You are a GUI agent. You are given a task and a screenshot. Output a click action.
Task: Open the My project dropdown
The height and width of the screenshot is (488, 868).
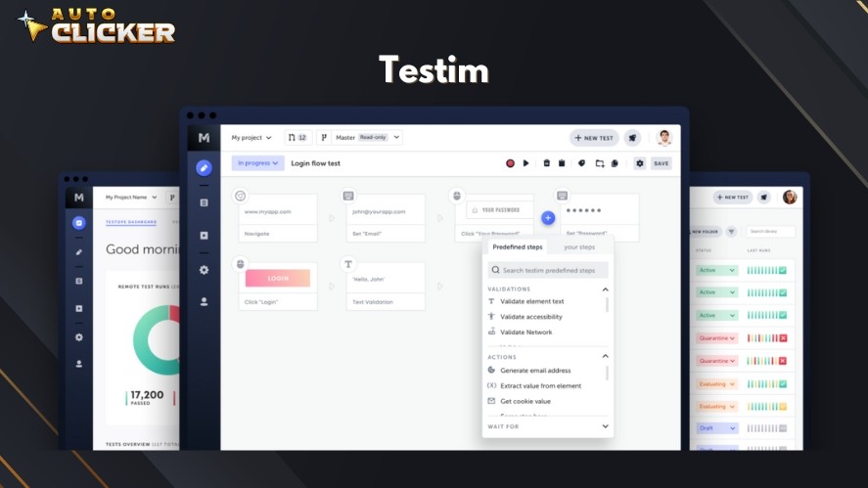[251, 138]
